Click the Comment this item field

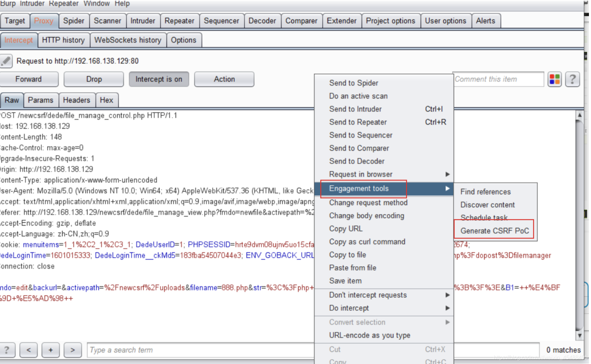coord(498,79)
